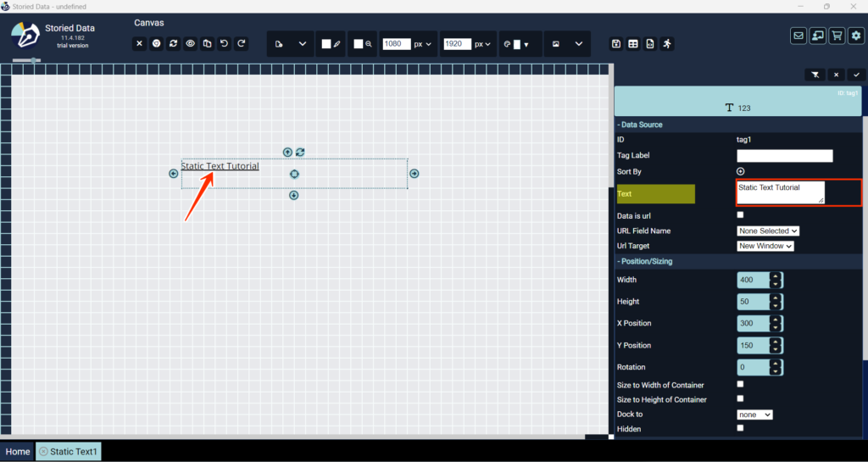This screenshot has width=868, height=462.
Task: Click the white fill color swatch with pen
Action: tap(331, 44)
